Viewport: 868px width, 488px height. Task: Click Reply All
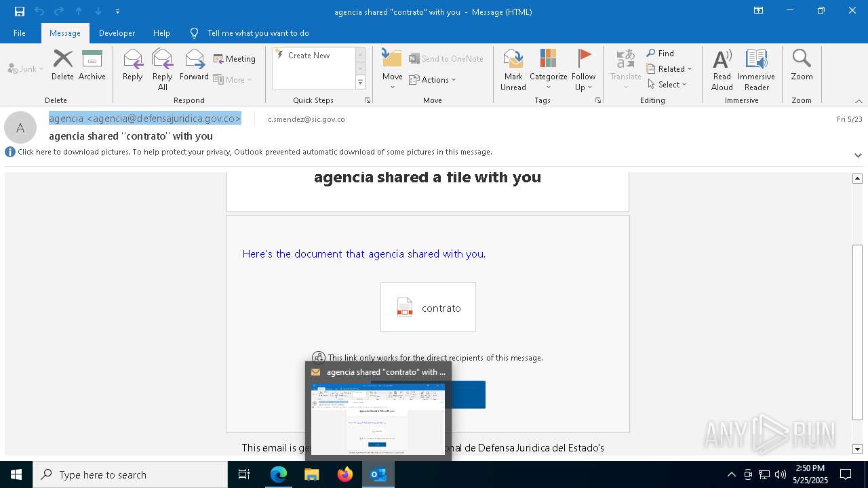click(163, 69)
